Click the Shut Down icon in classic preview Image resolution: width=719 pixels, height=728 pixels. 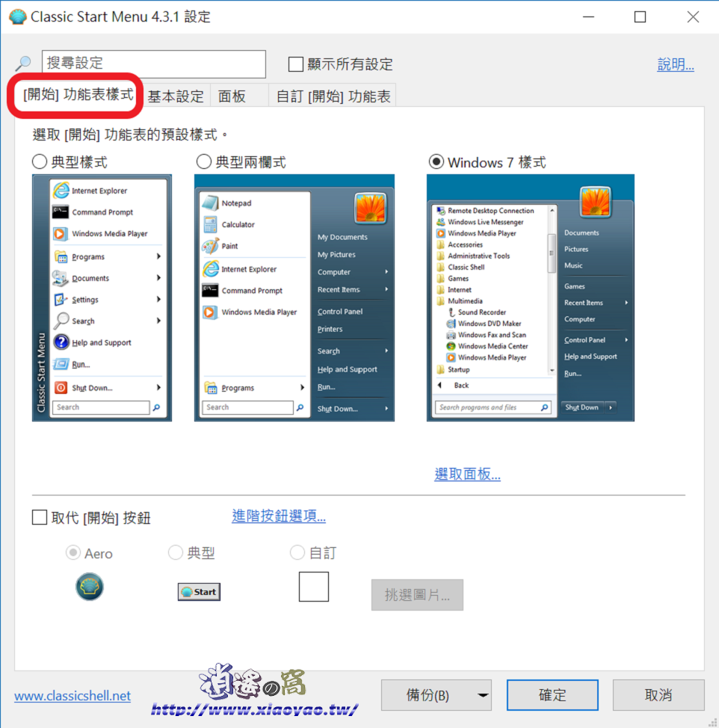coord(61,387)
